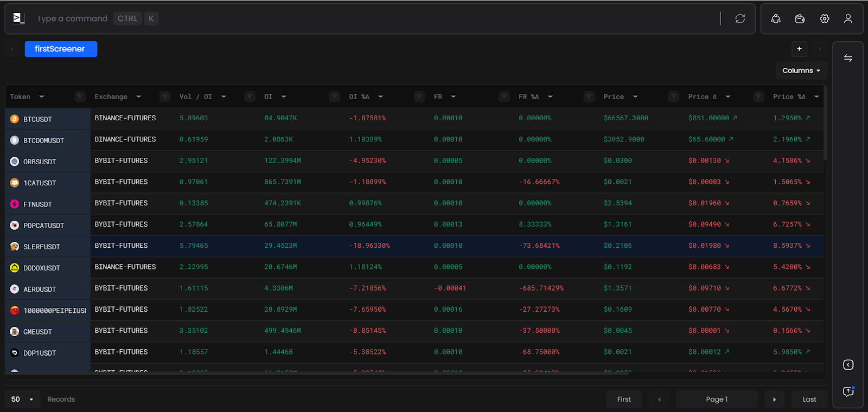Go to the Last page

[809, 399]
